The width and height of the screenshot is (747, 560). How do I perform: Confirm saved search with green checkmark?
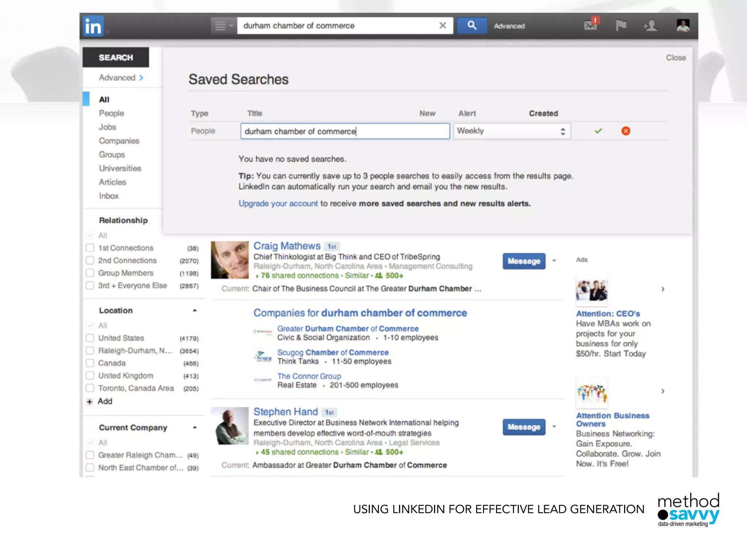pos(598,131)
